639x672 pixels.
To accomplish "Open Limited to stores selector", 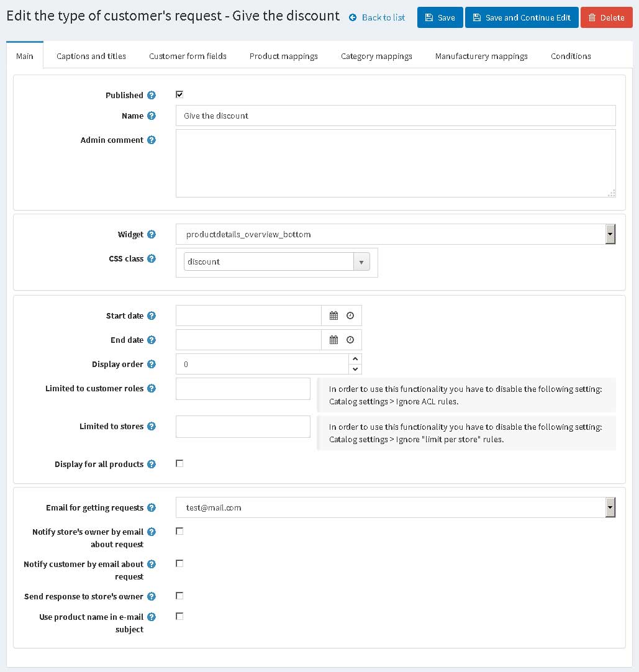I will pos(243,427).
